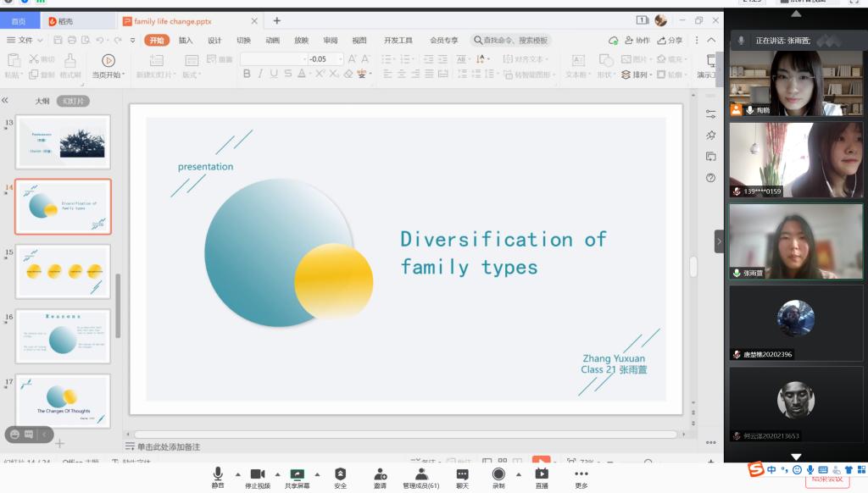The image size is (868, 493).
Task: Select slide 15 thumbnail with four yellow circles
Action: 63,271
